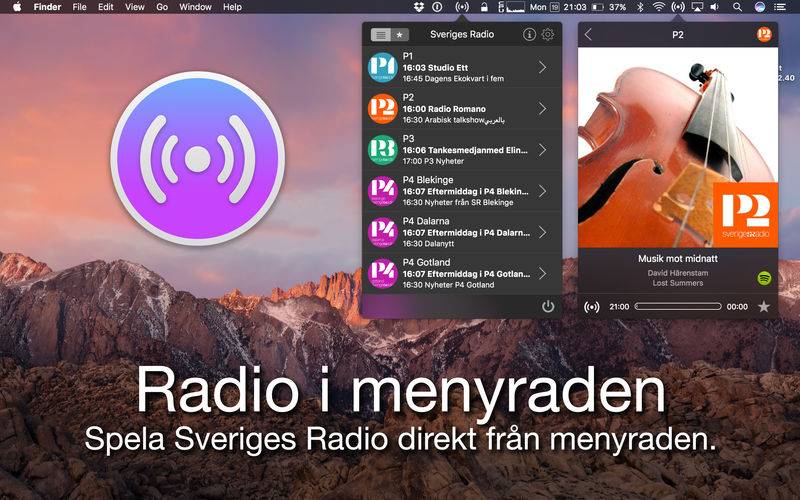Viewport: 800px width, 500px height.
Task: Click the P2 violin cover artwork
Action: click(678, 147)
